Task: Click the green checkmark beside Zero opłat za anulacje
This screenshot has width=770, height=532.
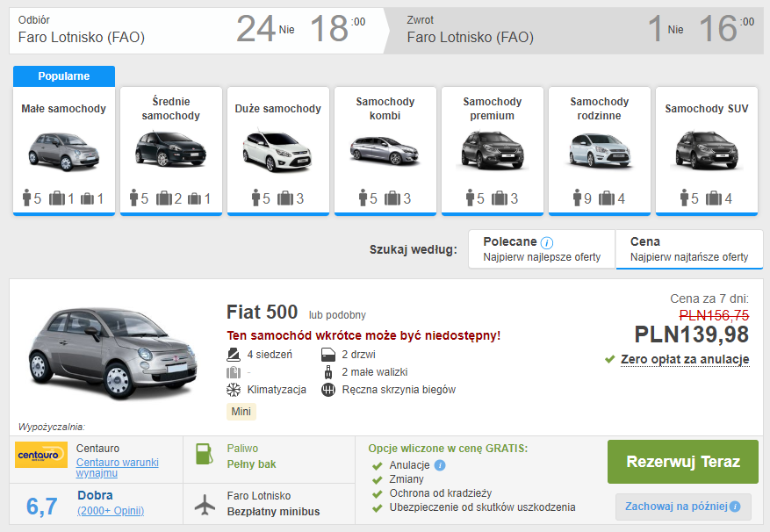Action: coord(610,360)
